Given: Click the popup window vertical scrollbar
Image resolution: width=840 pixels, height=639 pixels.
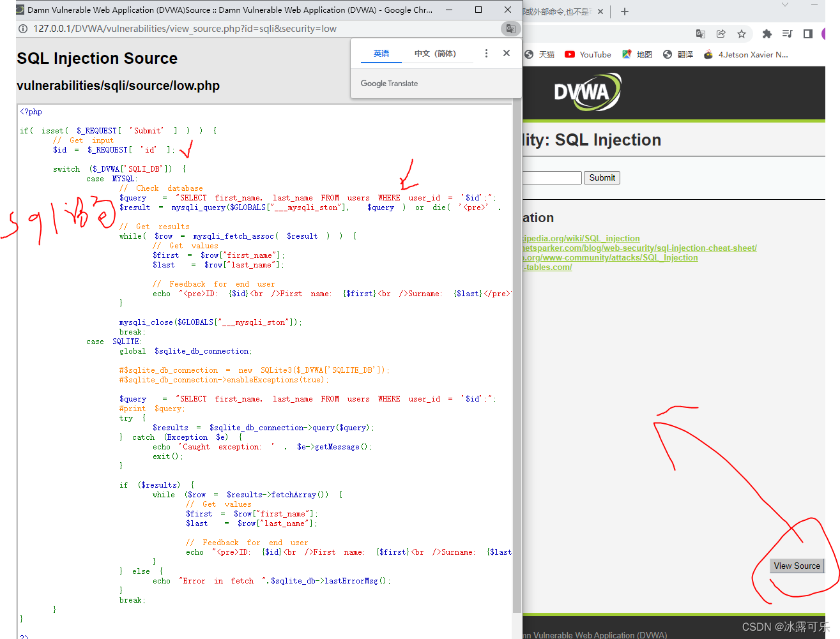Looking at the screenshot, I should 517,357.
